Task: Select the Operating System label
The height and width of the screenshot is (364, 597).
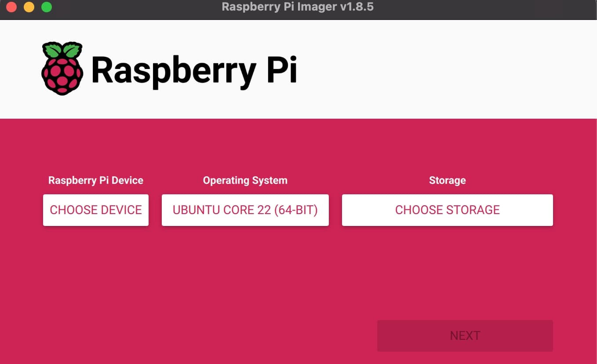Action: coord(245,180)
